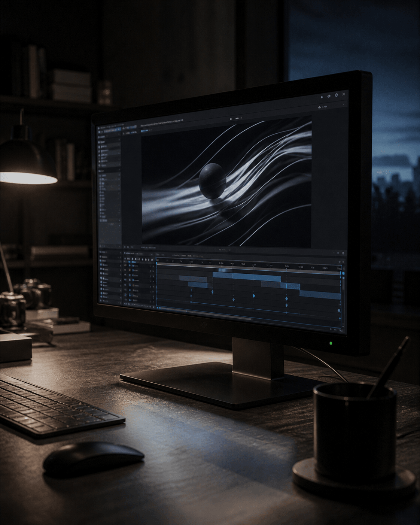Click the vertical scrollbar at the timeline's right edge
420x525 pixels.
click(x=343, y=284)
